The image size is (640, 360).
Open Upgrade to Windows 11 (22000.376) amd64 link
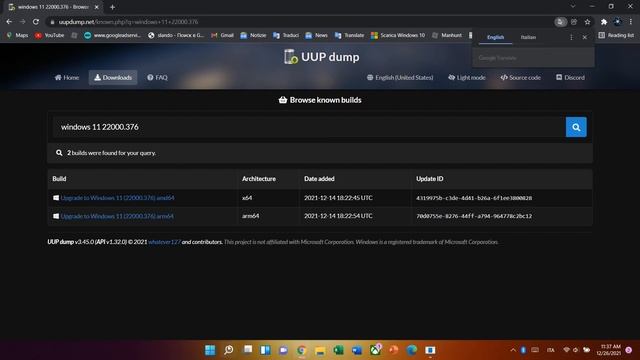point(117,198)
